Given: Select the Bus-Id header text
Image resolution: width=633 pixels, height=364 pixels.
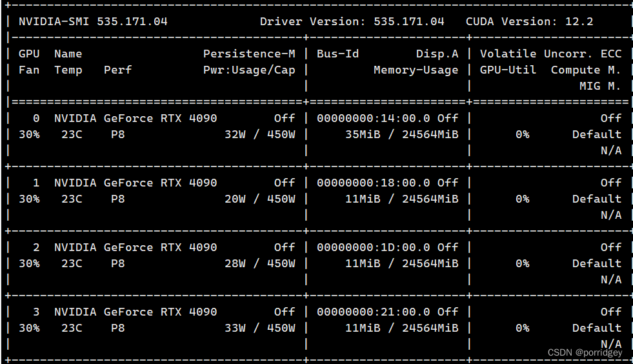Looking at the screenshot, I should click(x=338, y=54).
